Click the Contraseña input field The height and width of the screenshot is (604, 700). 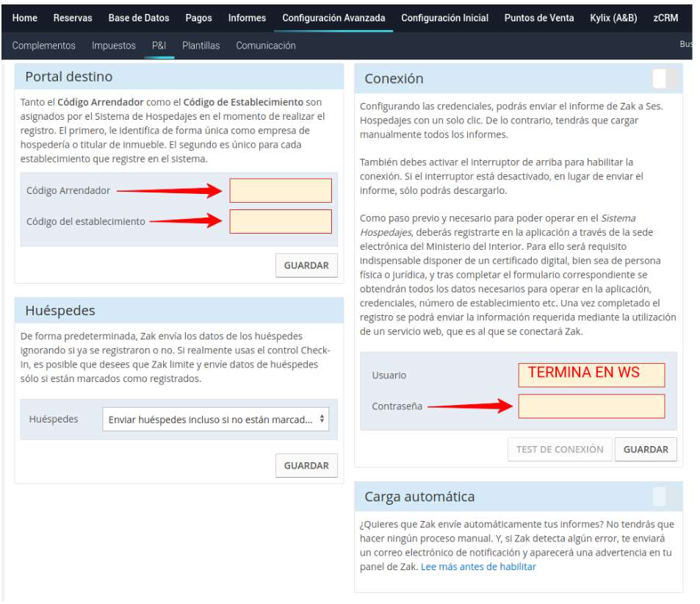coord(591,406)
